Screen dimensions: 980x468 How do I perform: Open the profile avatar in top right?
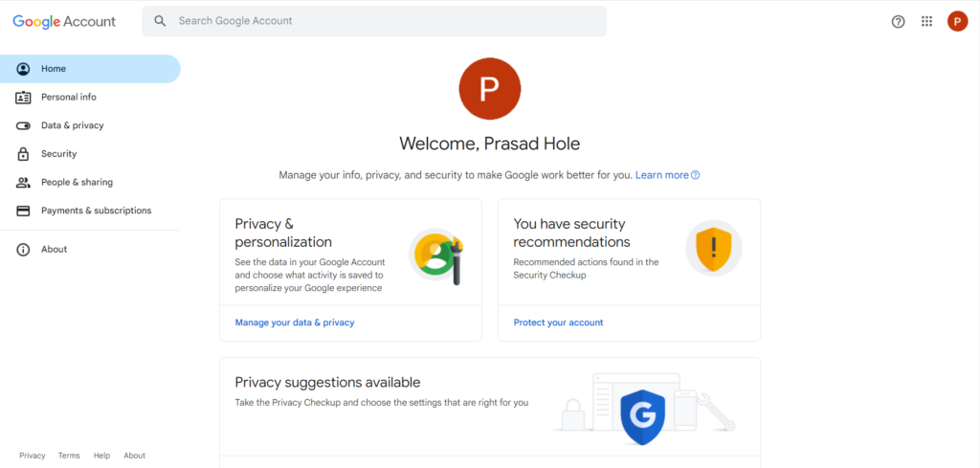(957, 21)
